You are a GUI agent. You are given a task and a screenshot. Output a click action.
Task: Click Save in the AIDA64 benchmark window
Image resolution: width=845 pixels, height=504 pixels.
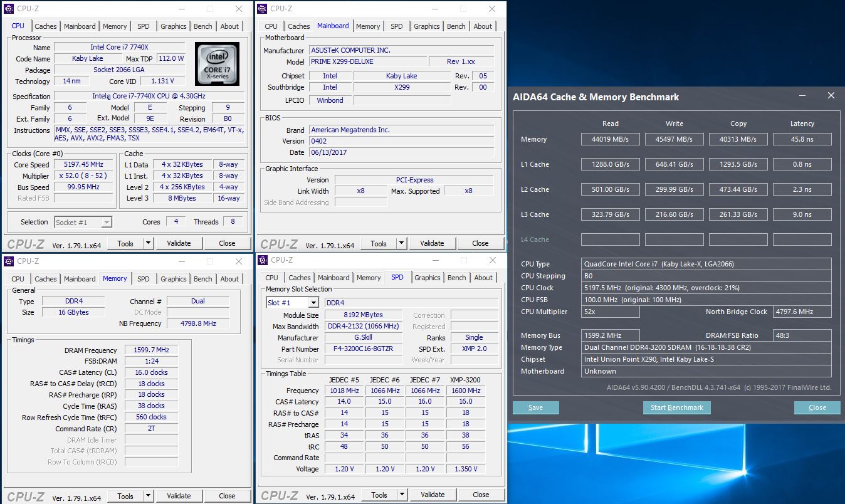[x=535, y=407]
